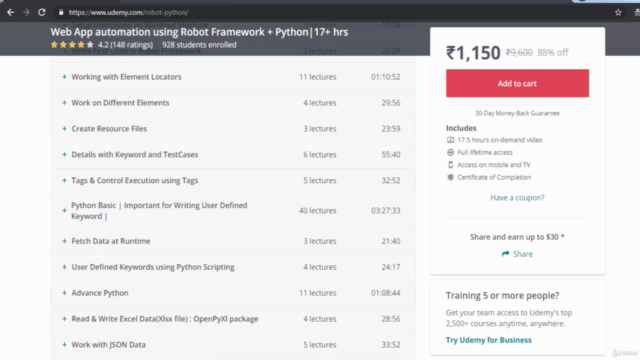
Task: Expand Tags & Control Execution using Tags
Action: [x=233, y=180]
